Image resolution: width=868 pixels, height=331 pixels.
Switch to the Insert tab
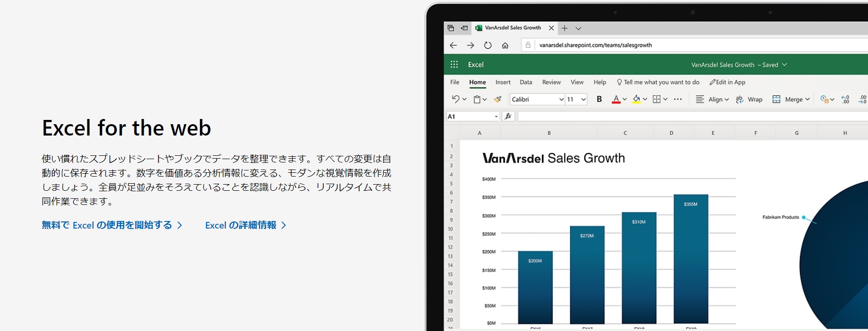point(503,82)
